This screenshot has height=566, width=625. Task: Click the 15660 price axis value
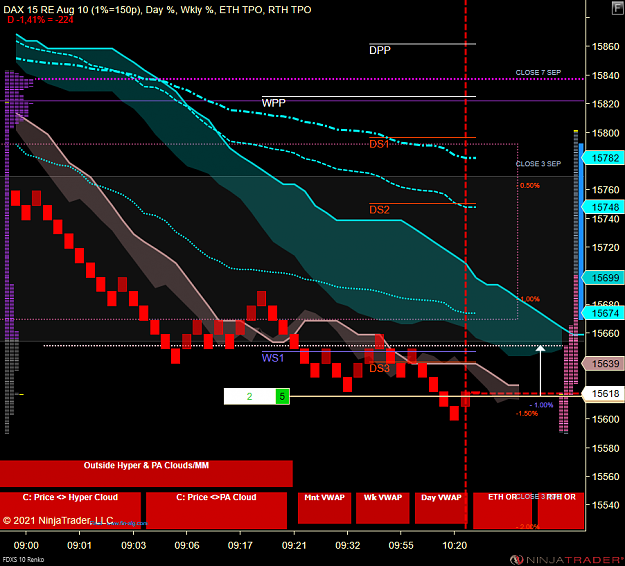605,333
